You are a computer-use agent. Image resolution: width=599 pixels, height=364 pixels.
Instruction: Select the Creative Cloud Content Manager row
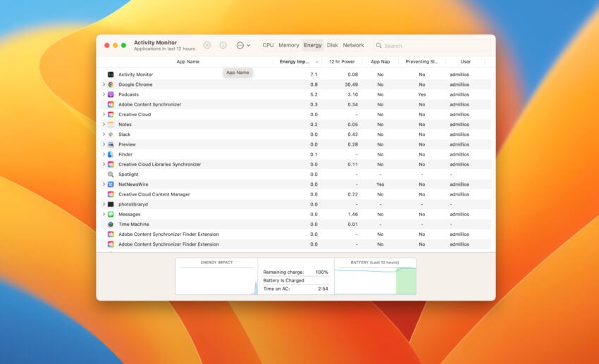[x=296, y=194]
